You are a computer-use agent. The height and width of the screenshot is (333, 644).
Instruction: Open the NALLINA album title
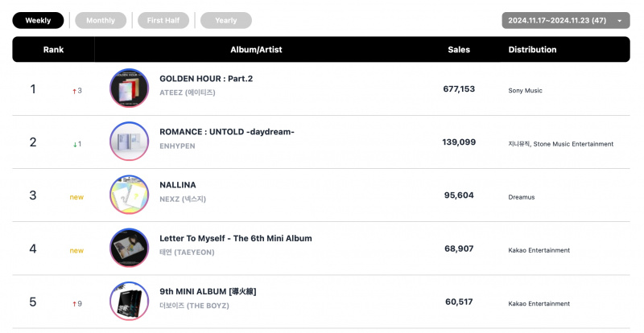(178, 185)
